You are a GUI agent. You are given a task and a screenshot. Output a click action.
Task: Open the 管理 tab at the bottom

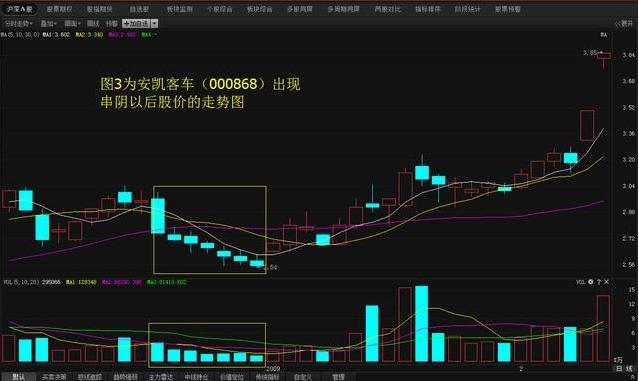[x=338, y=377]
